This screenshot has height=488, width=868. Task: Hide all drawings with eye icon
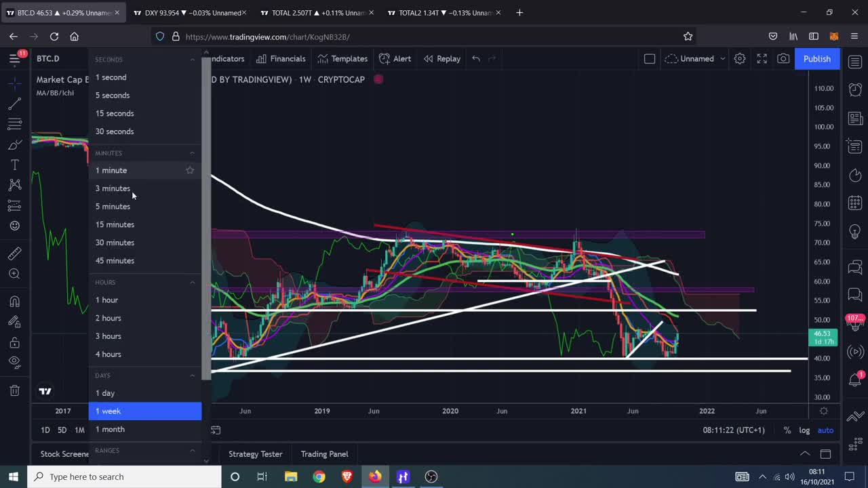[x=15, y=363]
